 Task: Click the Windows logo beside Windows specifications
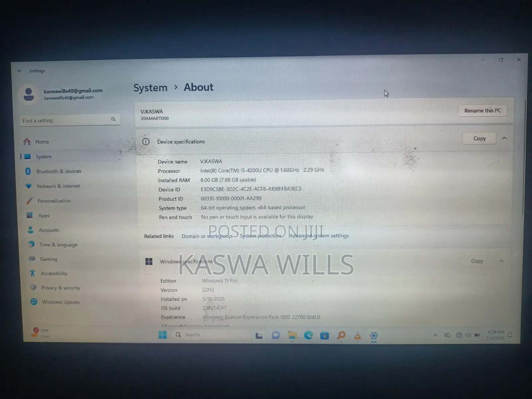pos(149,262)
